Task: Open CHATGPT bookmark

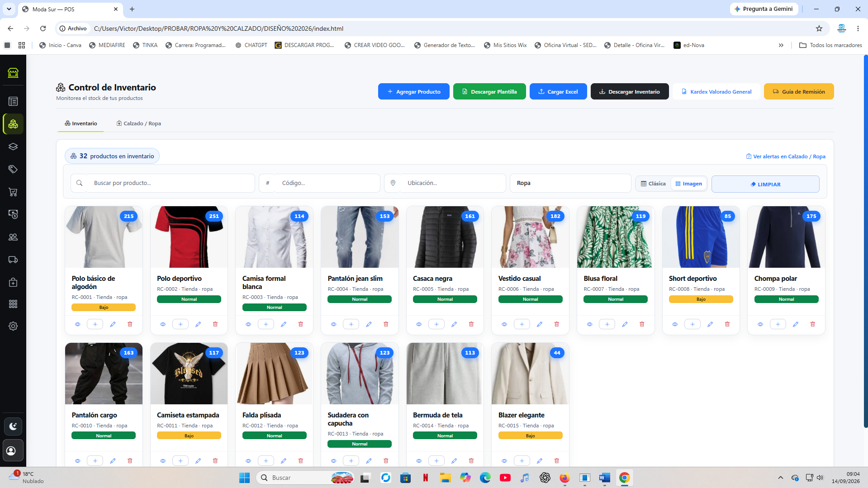Action: [251, 45]
